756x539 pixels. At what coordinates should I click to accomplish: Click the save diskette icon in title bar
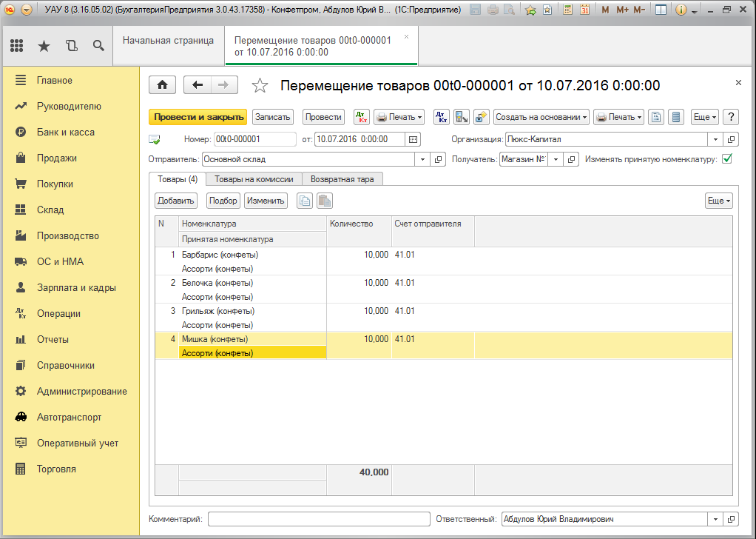coord(476,10)
